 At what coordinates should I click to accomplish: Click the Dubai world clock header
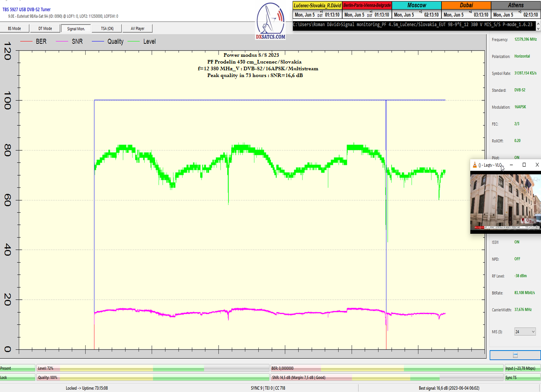466,5
